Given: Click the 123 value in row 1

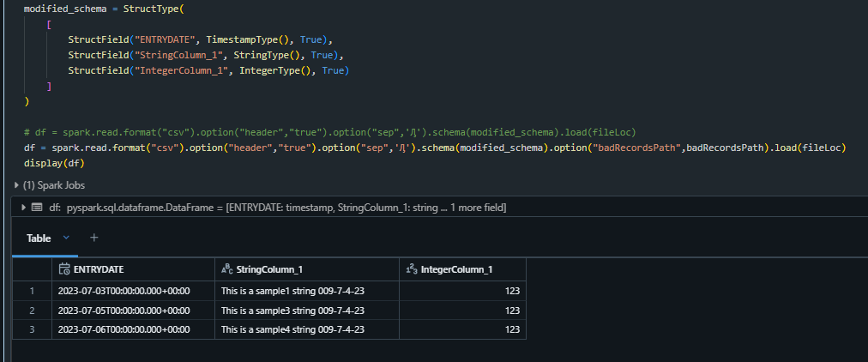Looking at the screenshot, I should [512, 291].
